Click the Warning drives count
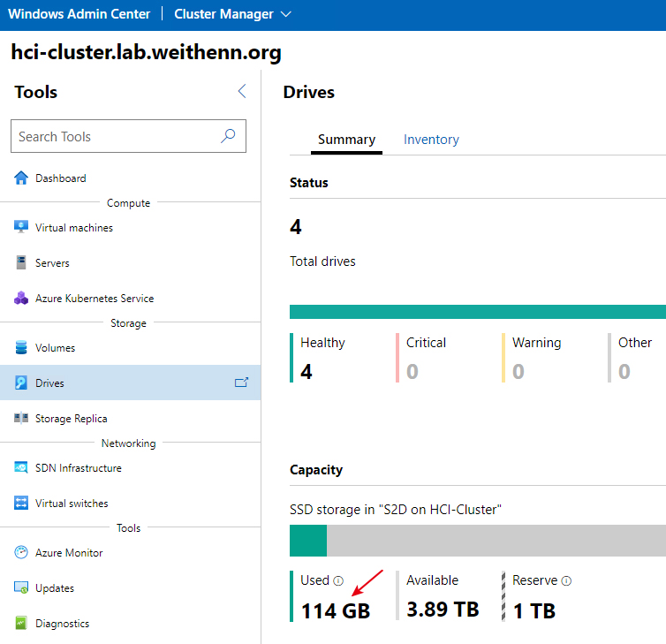666x644 pixels. 518,371
